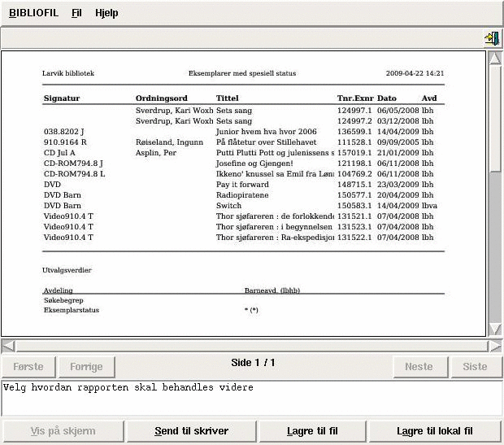
Task: Click the Vis på skjerm button
Action: [63, 431]
